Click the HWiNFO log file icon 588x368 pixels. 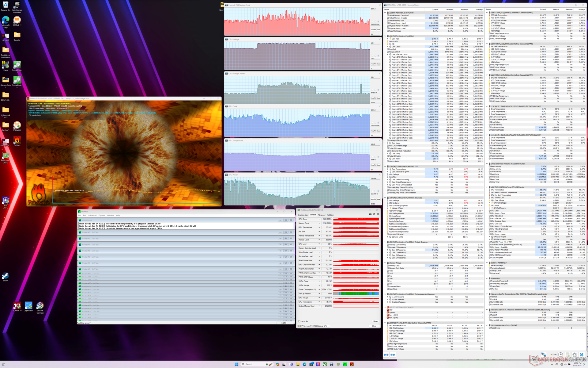(x=567, y=355)
